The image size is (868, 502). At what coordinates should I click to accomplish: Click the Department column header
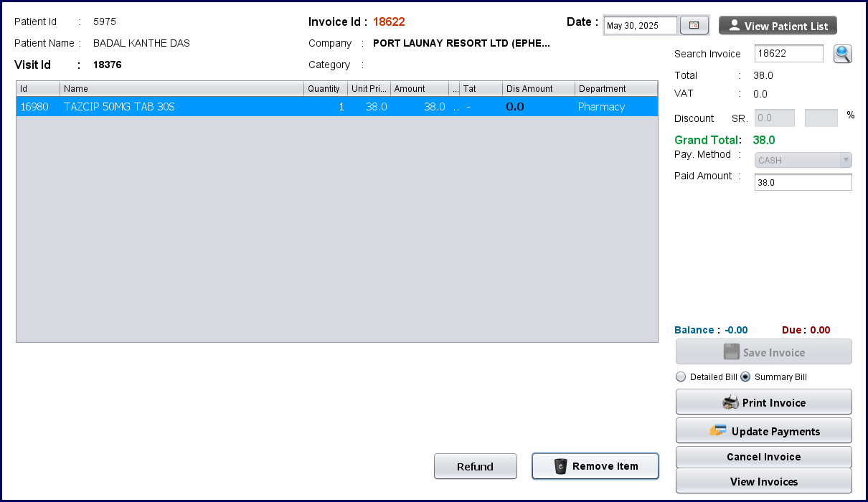(615, 89)
